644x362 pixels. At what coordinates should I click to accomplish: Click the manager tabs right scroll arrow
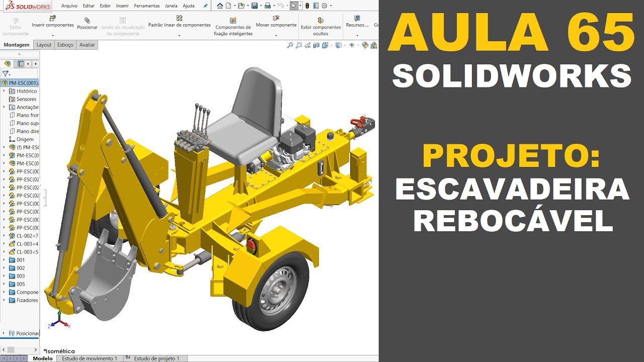point(35,64)
